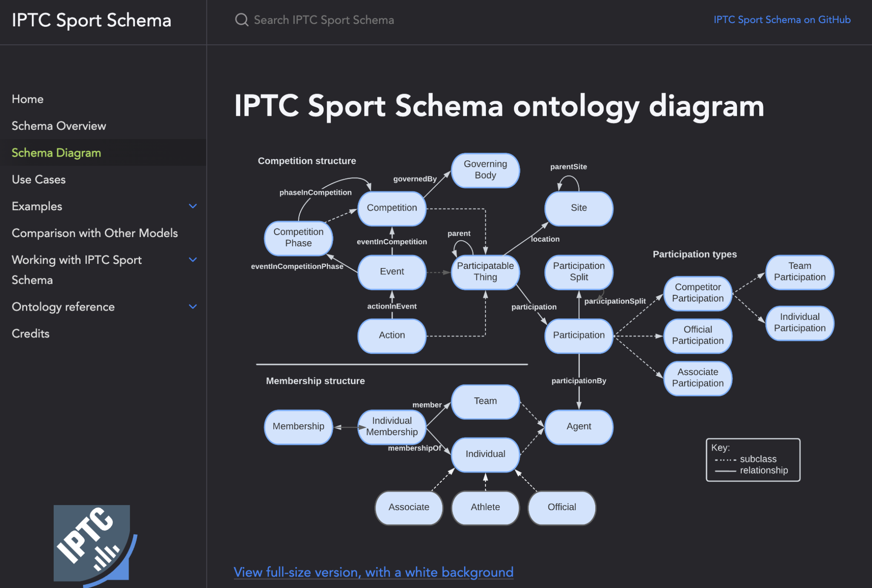Click the Governing Body node

(x=485, y=170)
